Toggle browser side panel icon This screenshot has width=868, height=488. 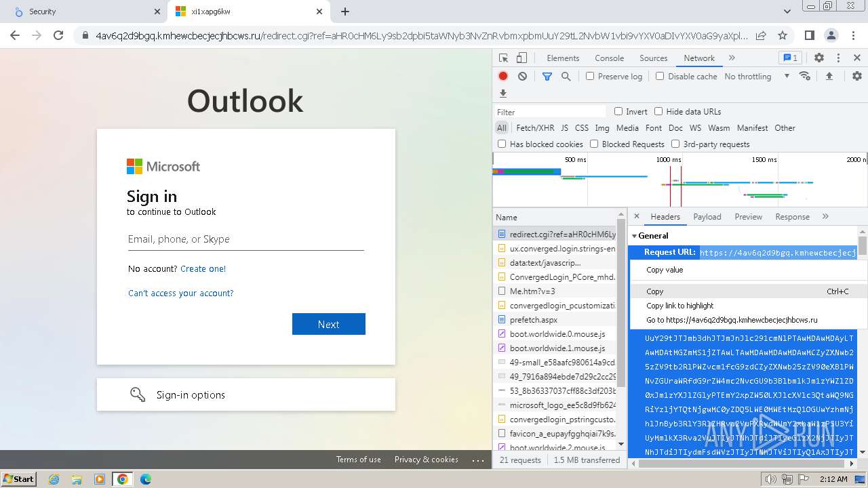809,35
